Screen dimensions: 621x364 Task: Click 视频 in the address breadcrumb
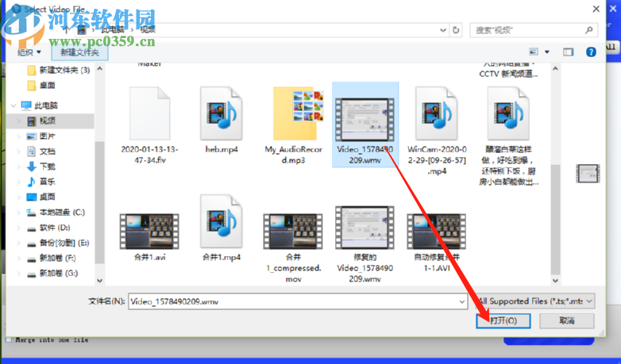148,30
